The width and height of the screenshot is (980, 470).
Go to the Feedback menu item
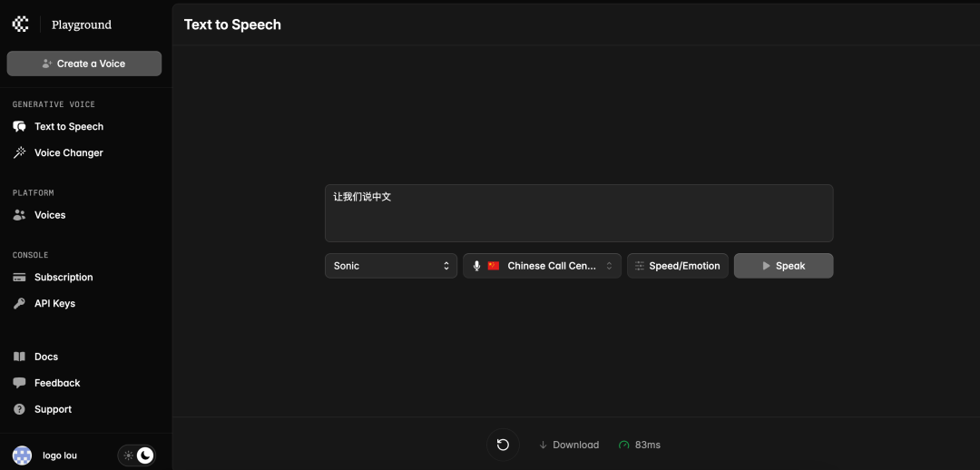[57, 383]
